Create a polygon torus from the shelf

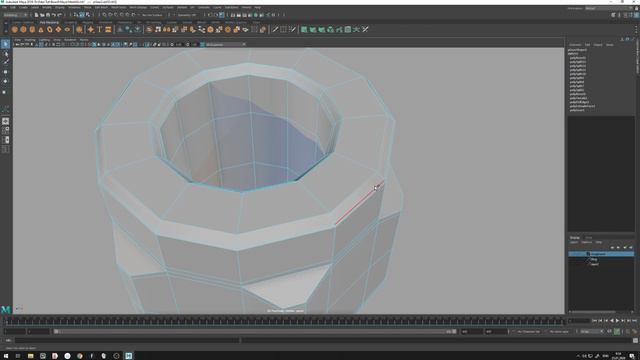point(50,29)
